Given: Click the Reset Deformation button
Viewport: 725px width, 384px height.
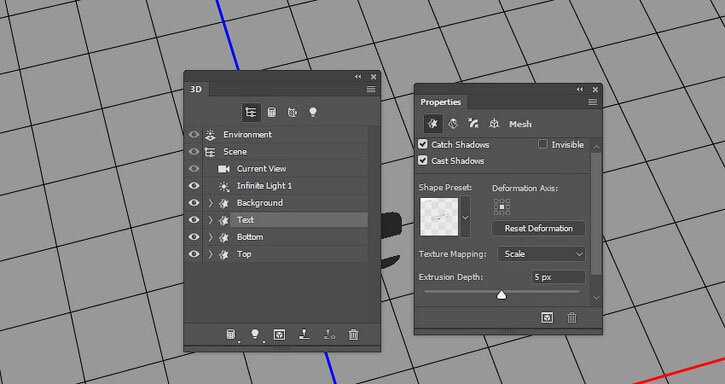Looking at the screenshot, I should pyautogui.click(x=539, y=229).
